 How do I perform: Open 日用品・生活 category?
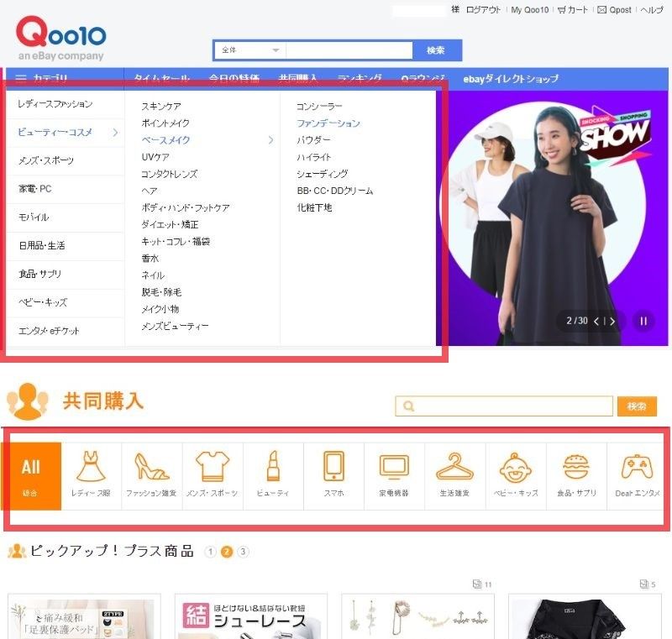point(41,245)
